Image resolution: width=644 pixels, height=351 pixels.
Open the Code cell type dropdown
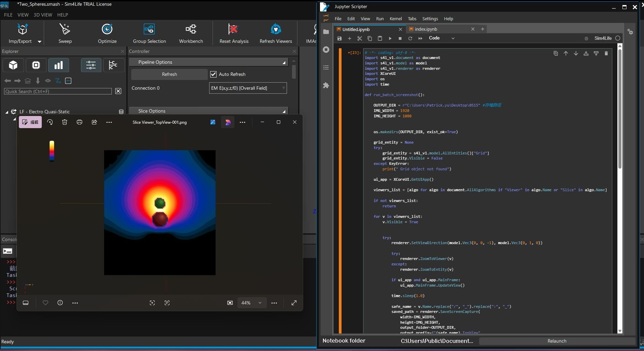pos(442,38)
